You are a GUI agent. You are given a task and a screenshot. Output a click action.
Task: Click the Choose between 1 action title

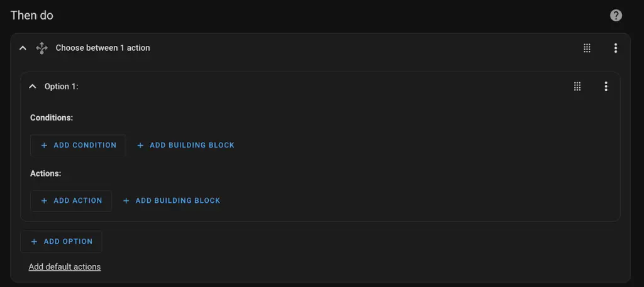click(x=103, y=48)
